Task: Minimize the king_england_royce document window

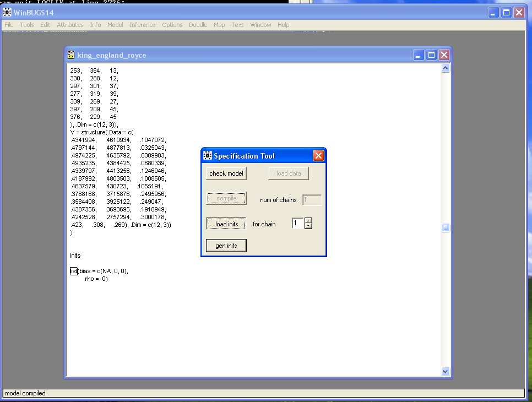Action: [x=420, y=55]
